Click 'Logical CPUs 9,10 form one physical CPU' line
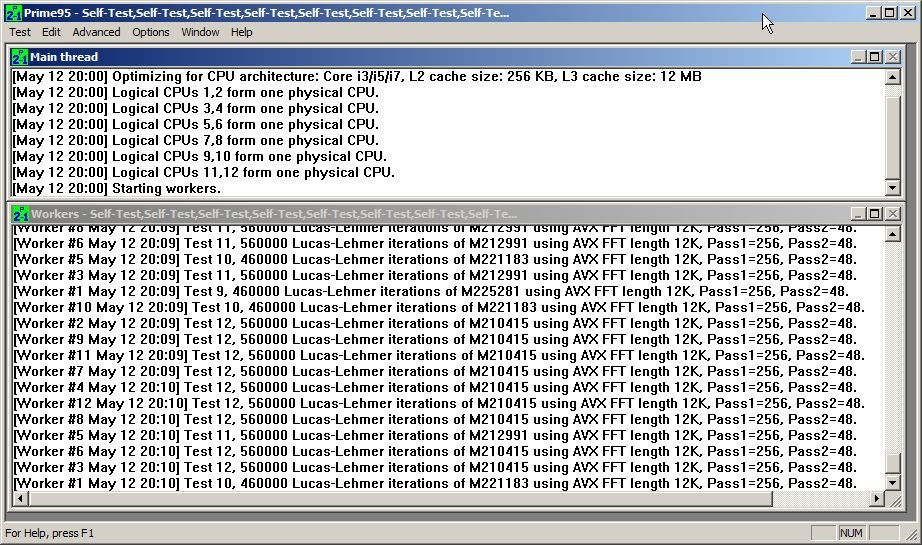 click(x=200, y=156)
